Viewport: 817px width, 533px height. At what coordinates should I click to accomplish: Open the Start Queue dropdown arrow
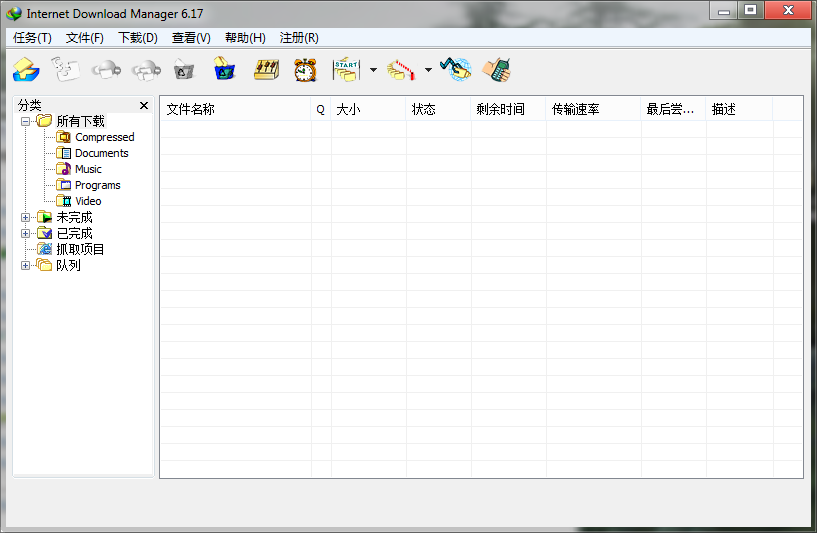point(373,70)
